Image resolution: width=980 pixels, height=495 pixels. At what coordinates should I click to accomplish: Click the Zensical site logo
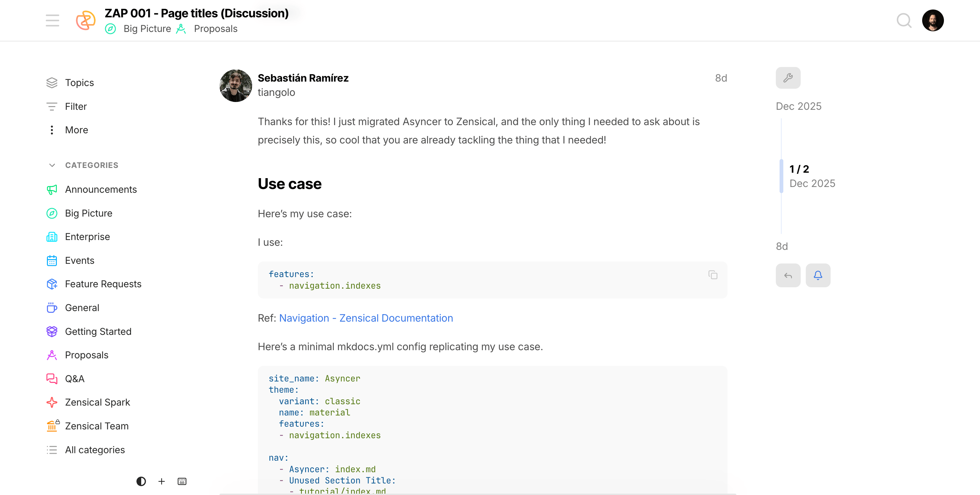pos(86,20)
